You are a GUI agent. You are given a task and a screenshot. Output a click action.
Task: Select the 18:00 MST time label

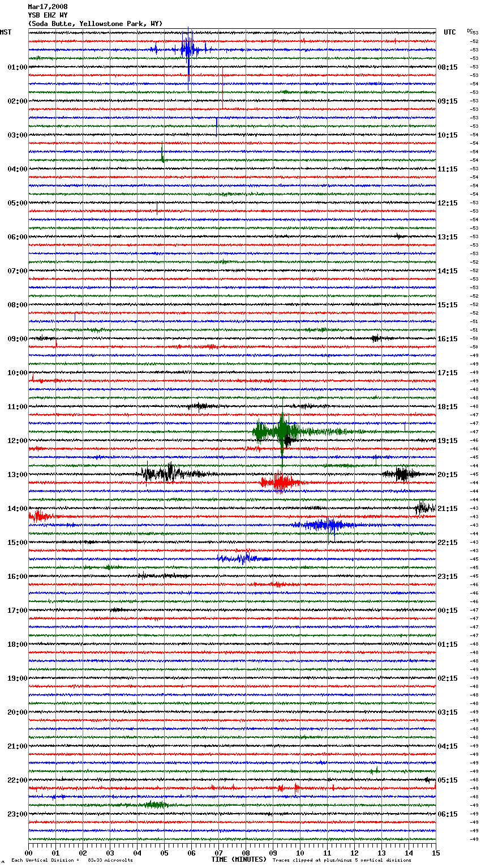tap(18, 644)
